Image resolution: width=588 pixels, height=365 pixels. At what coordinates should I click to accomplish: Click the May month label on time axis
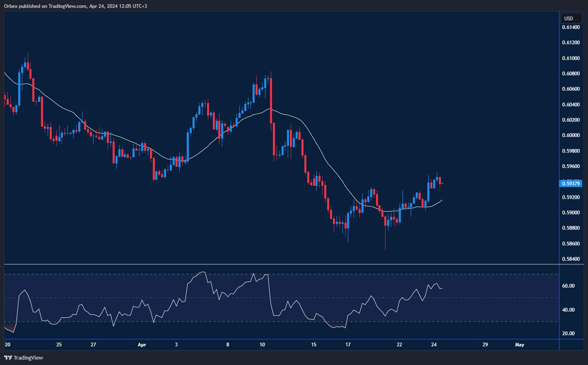pos(520,345)
